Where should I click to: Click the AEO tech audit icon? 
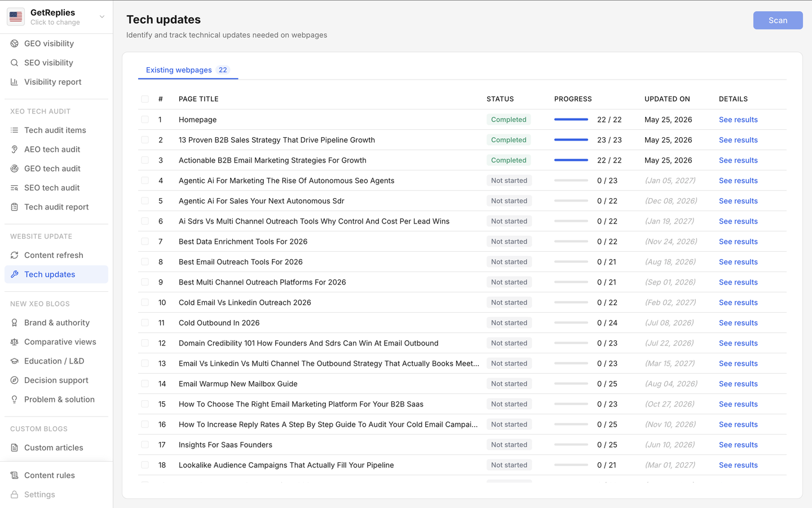pos(15,150)
